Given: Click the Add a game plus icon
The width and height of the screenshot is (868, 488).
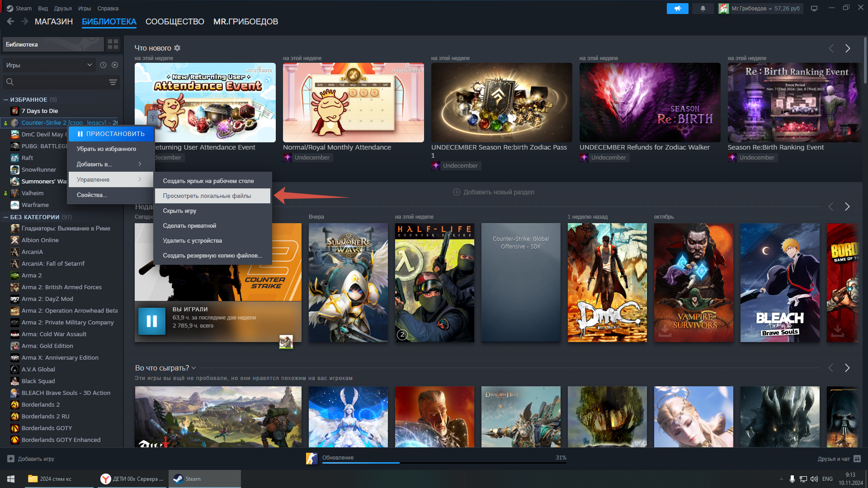Looking at the screenshot, I should (x=11, y=459).
